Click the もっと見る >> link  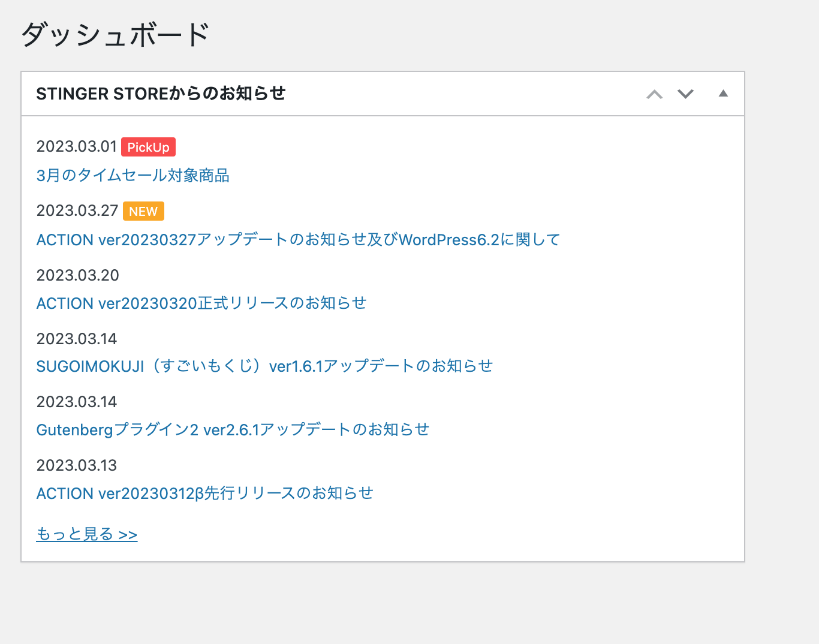point(87,534)
